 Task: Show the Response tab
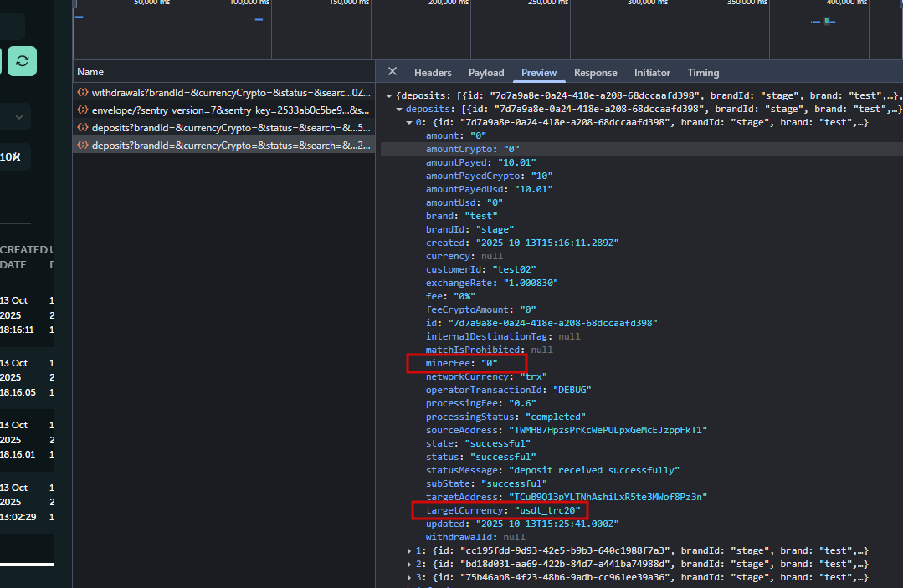(595, 73)
